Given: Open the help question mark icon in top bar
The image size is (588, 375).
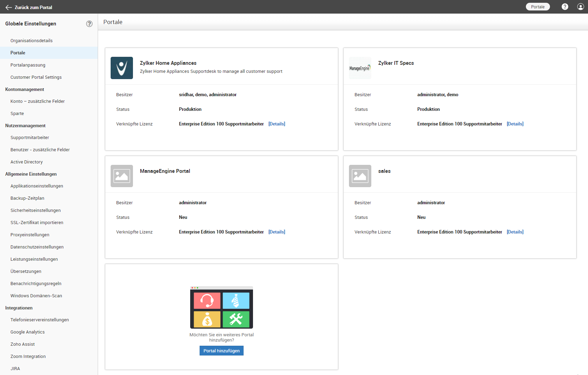Looking at the screenshot, I should 565,7.
